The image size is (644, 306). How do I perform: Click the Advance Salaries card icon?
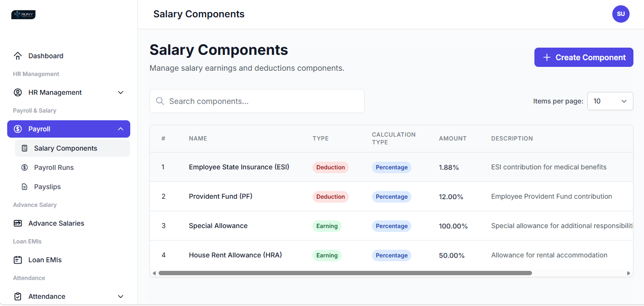pyautogui.click(x=18, y=223)
